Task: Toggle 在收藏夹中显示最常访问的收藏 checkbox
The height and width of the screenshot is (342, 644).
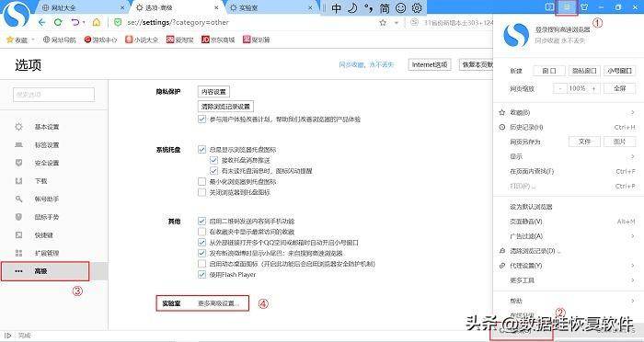Action: pos(201,232)
